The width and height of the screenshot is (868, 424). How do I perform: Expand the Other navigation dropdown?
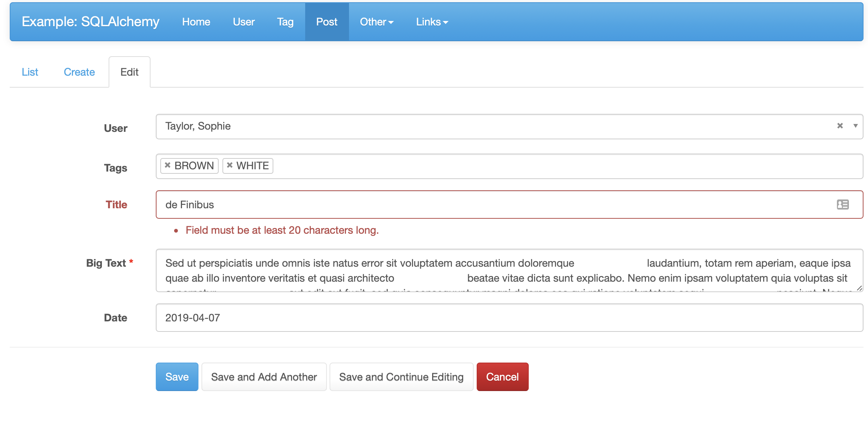(x=376, y=22)
